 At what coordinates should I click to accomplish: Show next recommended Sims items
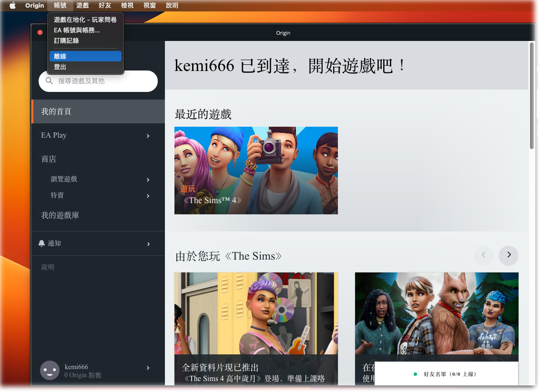click(509, 255)
